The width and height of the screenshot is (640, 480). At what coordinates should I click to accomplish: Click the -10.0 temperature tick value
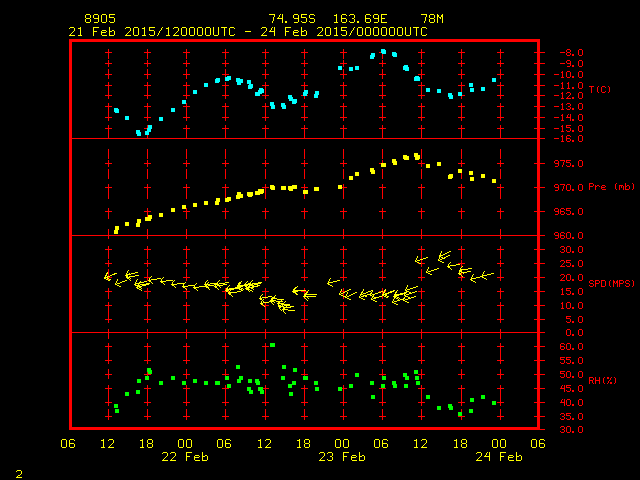coord(569,75)
